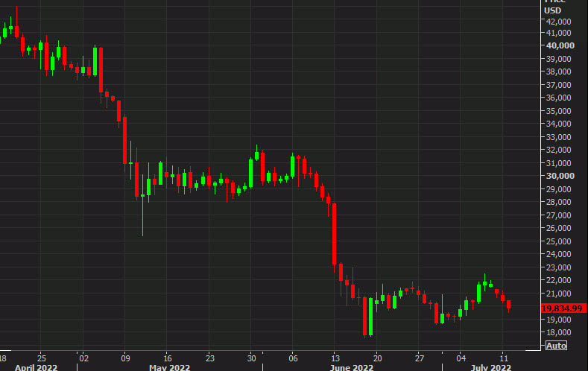Click the USD currency label on price axis

(553, 10)
